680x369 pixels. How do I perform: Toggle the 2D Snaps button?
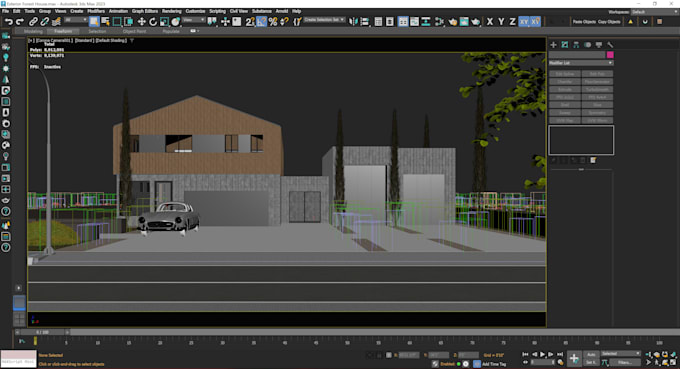tap(250, 22)
